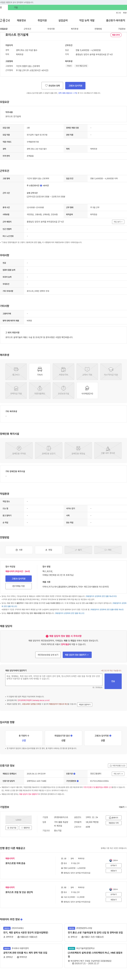Jump to the 우대사항 section tab
The image size is (127, 980).
coord(51,29)
